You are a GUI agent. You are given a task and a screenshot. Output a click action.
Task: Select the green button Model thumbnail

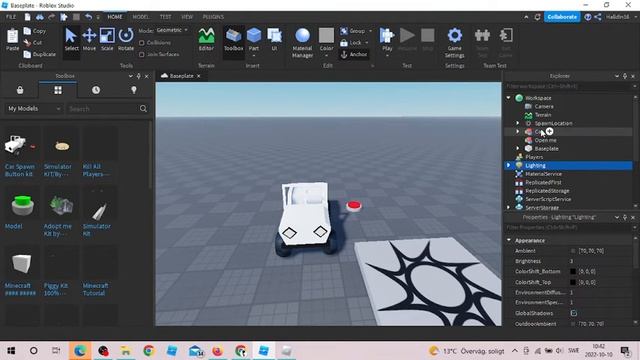coord(22,205)
